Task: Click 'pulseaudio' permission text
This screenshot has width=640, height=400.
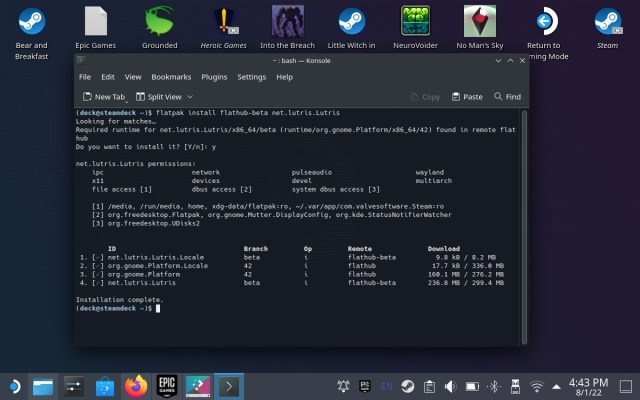Action: click(x=312, y=172)
